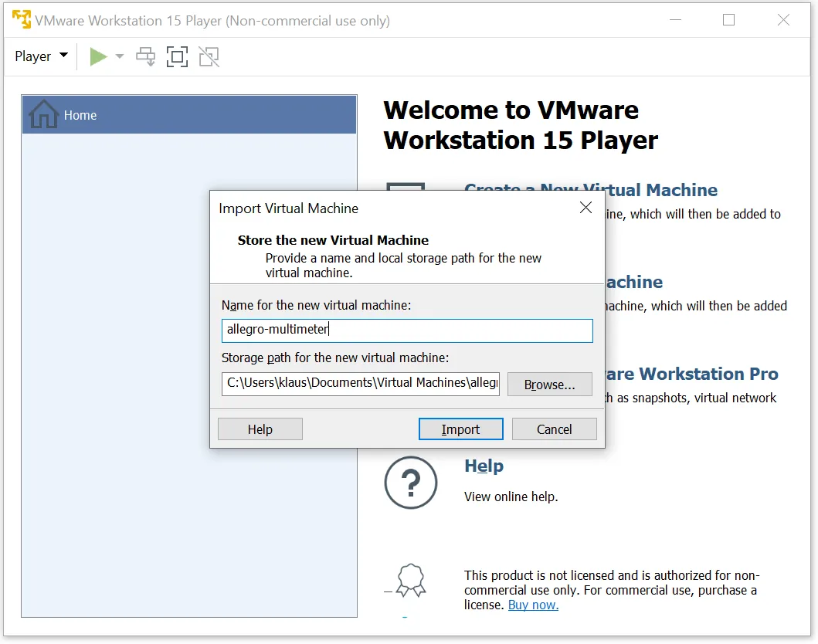This screenshot has width=818, height=644.
Task: Open the Player menu
Action: (x=41, y=56)
